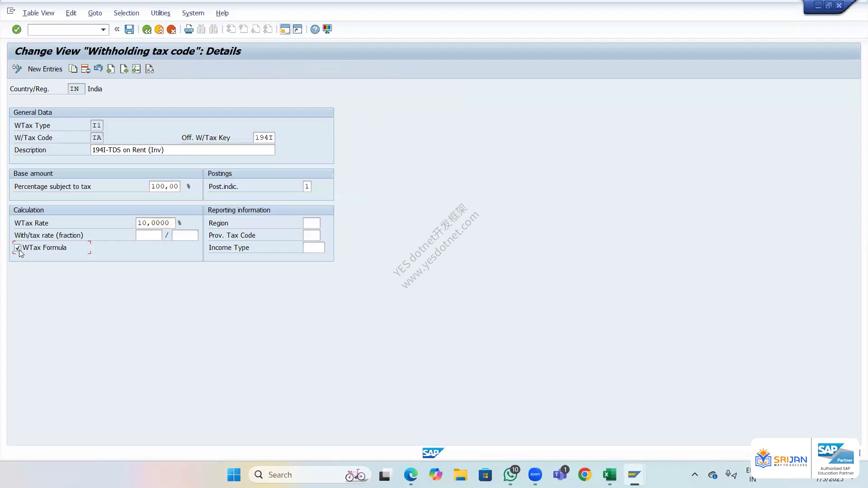Open Excel from the Windows taskbar
868x488 pixels.
[x=609, y=474]
